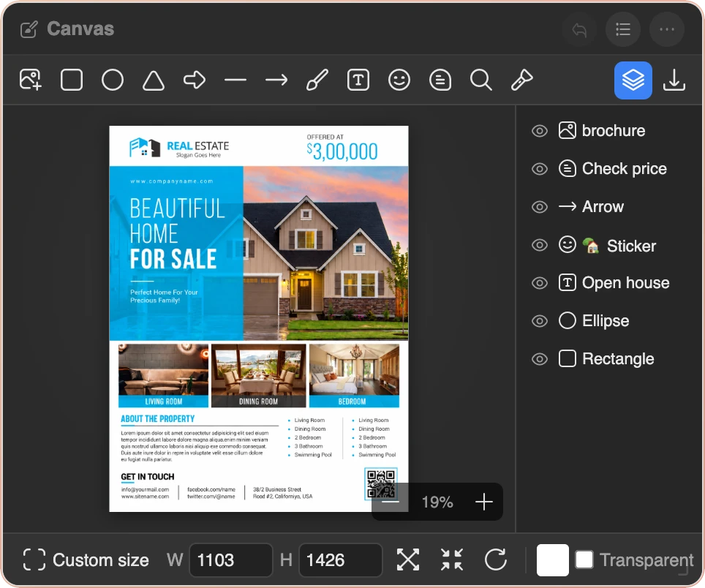This screenshot has width=705, height=588.
Task: Toggle the Layers panel button
Action: [633, 80]
